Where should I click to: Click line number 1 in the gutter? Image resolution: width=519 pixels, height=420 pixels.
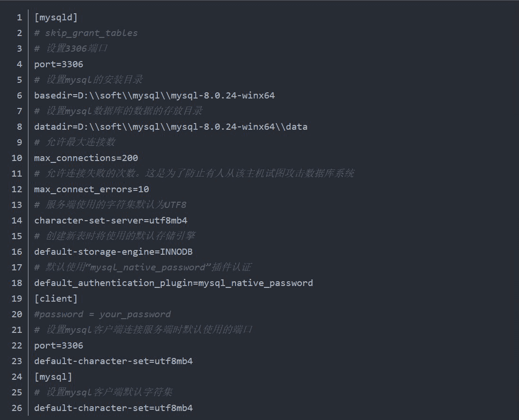pos(19,18)
